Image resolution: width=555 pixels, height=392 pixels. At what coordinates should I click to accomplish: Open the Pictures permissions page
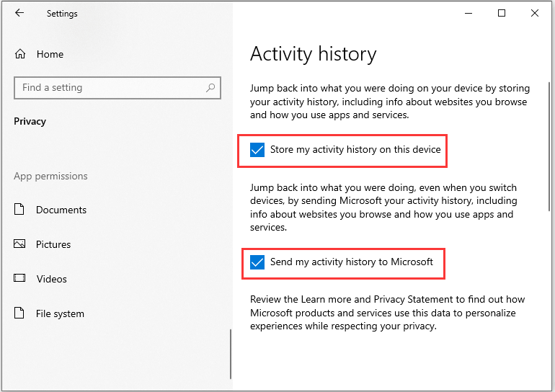pos(53,244)
